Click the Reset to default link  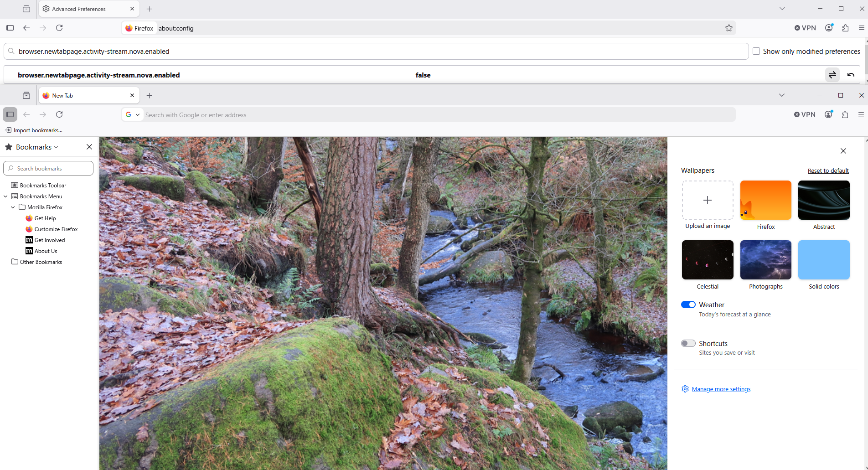tap(828, 170)
